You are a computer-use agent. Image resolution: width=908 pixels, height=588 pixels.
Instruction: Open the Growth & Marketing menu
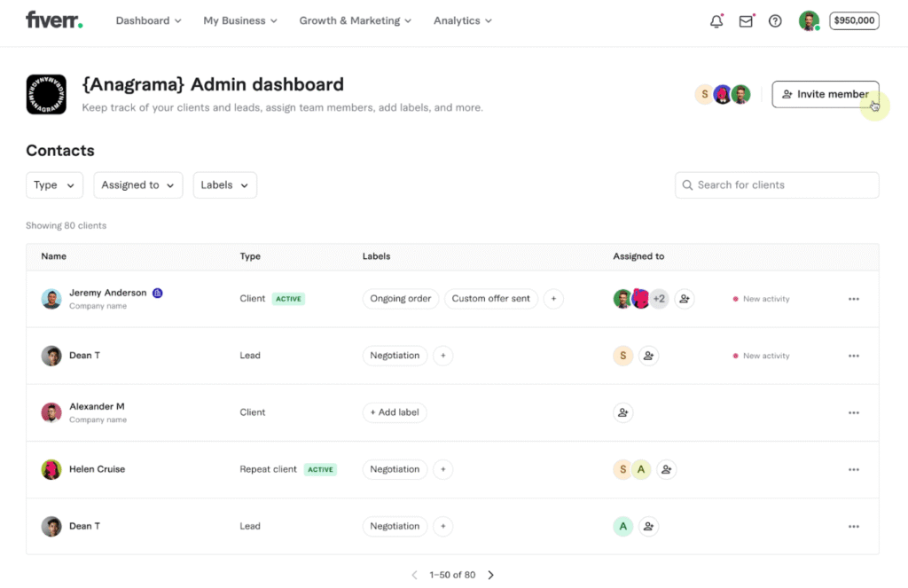point(355,20)
